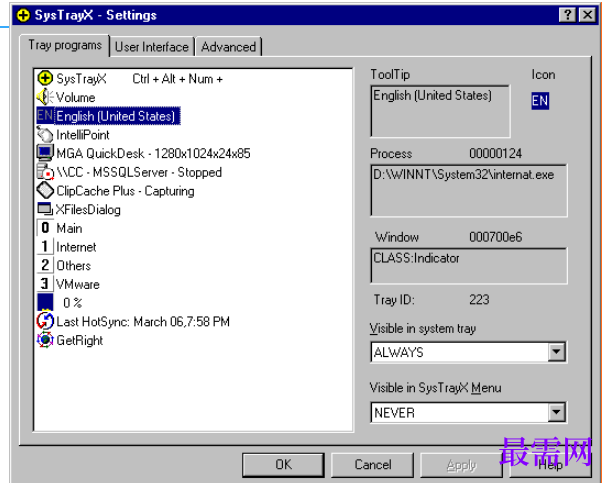
Task: Click the desktop 1 icon beside Internet
Action: [x=45, y=247]
